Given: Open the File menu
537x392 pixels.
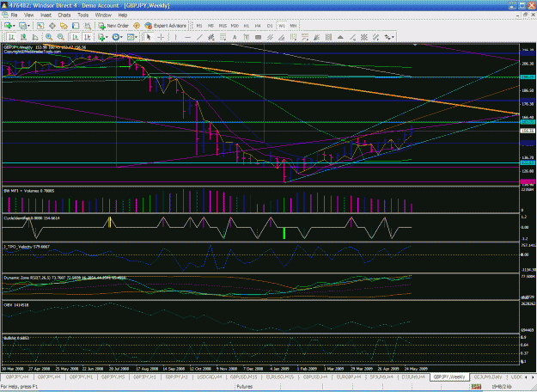Looking at the screenshot, I should (14, 15).
